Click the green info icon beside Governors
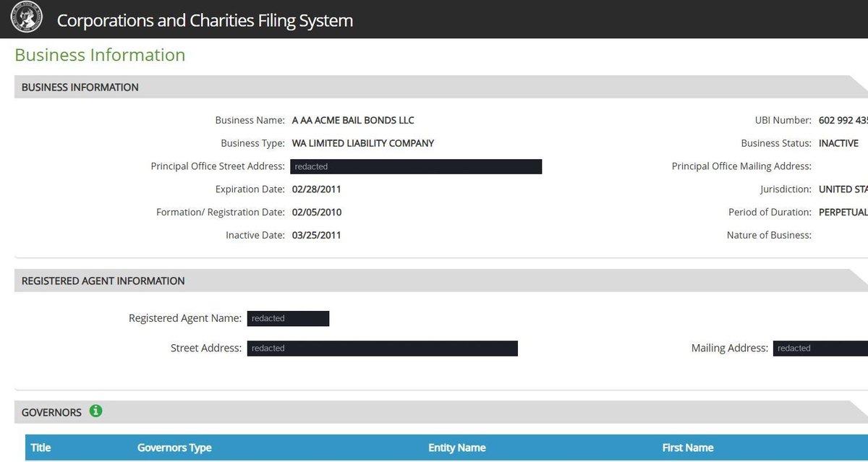This screenshot has width=868, height=462. click(x=95, y=411)
